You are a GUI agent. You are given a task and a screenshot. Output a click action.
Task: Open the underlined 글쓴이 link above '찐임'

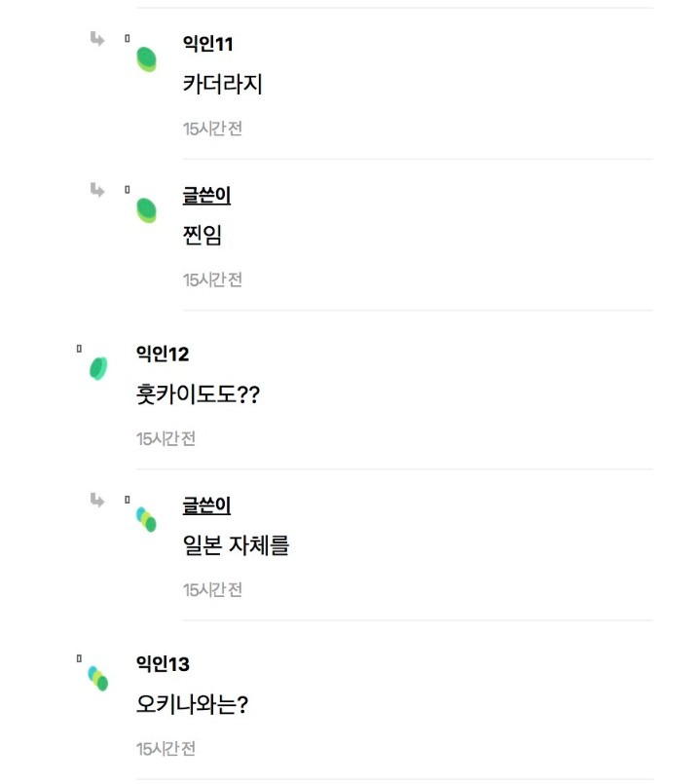click(x=206, y=196)
